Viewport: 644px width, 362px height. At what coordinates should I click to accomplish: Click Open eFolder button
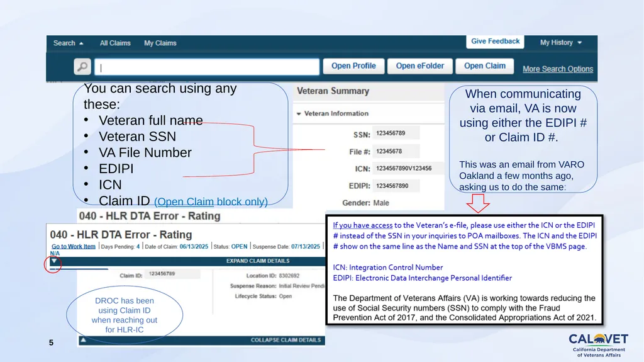[419, 66]
